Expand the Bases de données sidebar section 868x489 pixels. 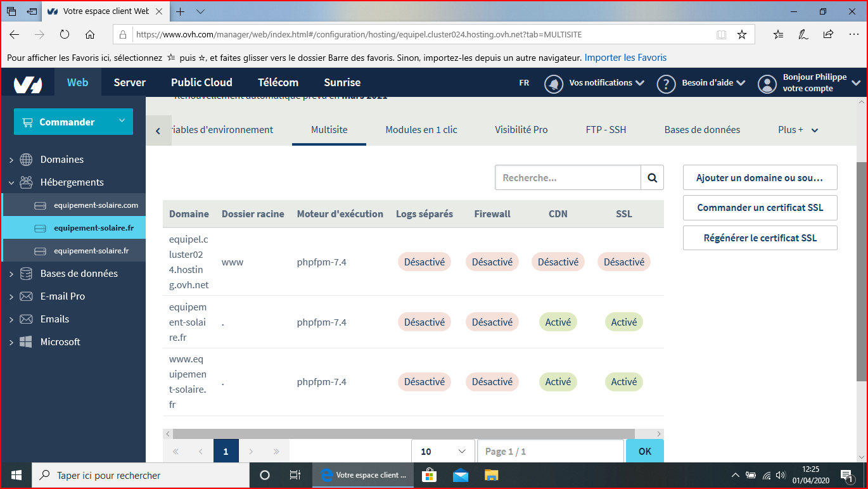point(11,274)
